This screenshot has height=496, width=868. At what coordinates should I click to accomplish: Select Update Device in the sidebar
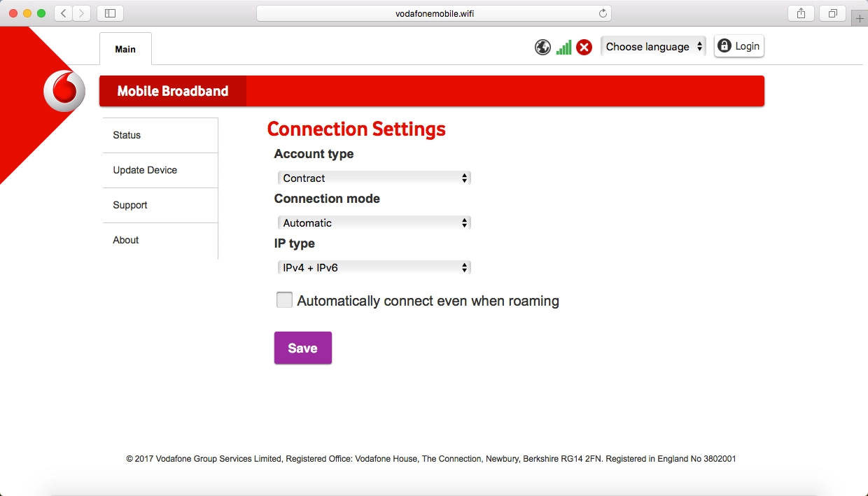click(x=145, y=170)
